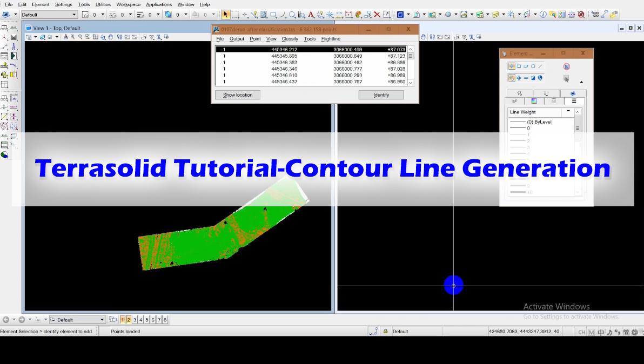Select the Place Fence tool
This screenshot has height=364, width=644.
[x=235, y=15]
